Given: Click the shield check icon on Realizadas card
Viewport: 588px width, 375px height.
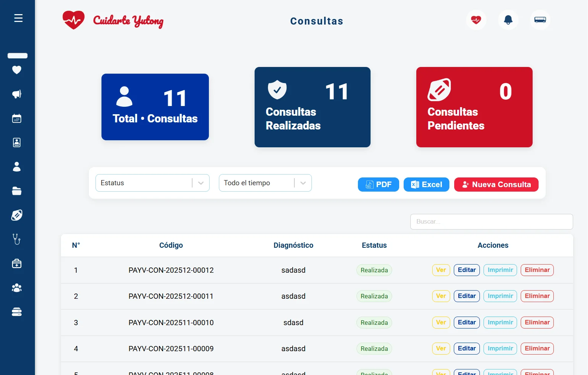Looking at the screenshot, I should 277,90.
